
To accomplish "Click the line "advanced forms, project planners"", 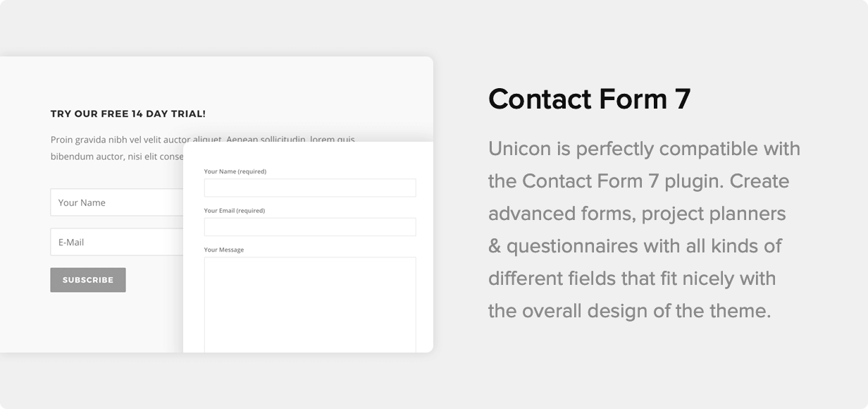I will (637, 214).
